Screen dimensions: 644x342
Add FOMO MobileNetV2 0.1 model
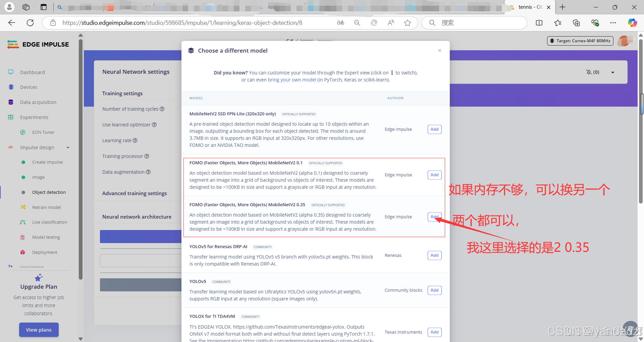click(434, 175)
